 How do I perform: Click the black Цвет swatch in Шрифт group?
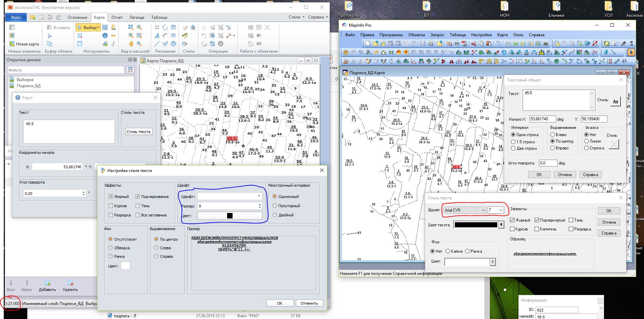(229, 216)
